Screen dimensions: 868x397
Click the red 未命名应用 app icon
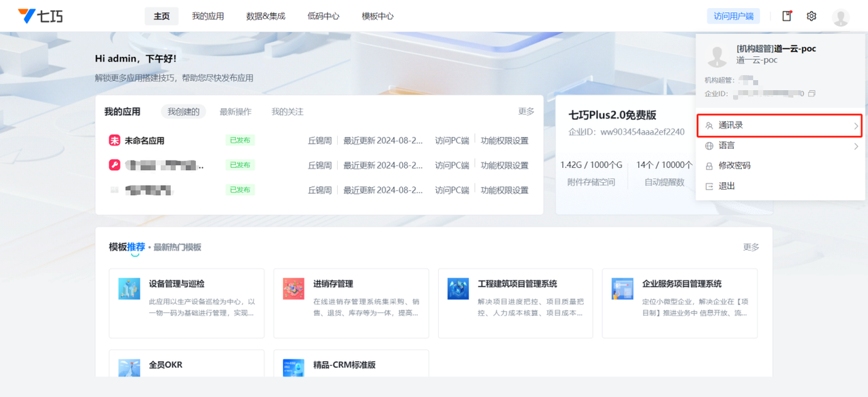[115, 141]
